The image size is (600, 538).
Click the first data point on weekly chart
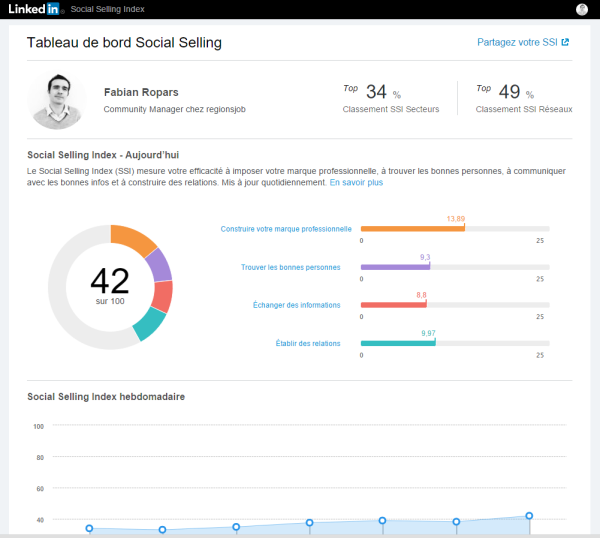pos(89,528)
